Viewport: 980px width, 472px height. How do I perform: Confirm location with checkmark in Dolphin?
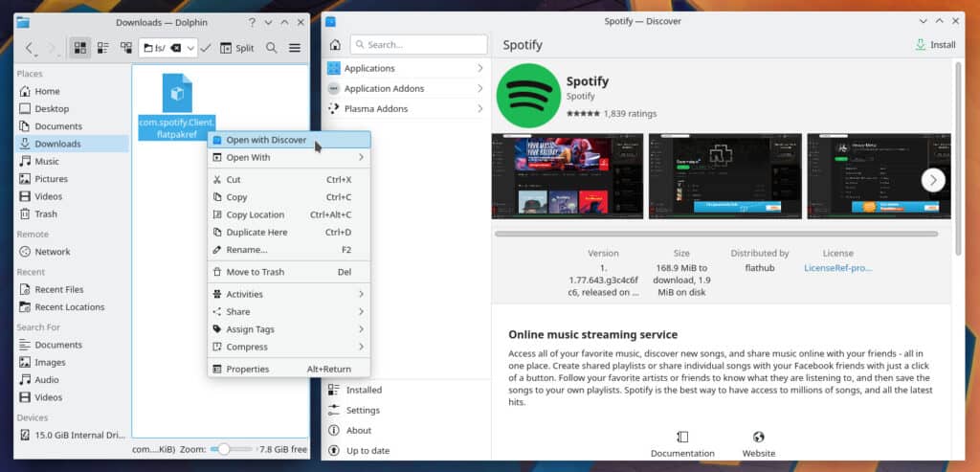pos(206,48)
